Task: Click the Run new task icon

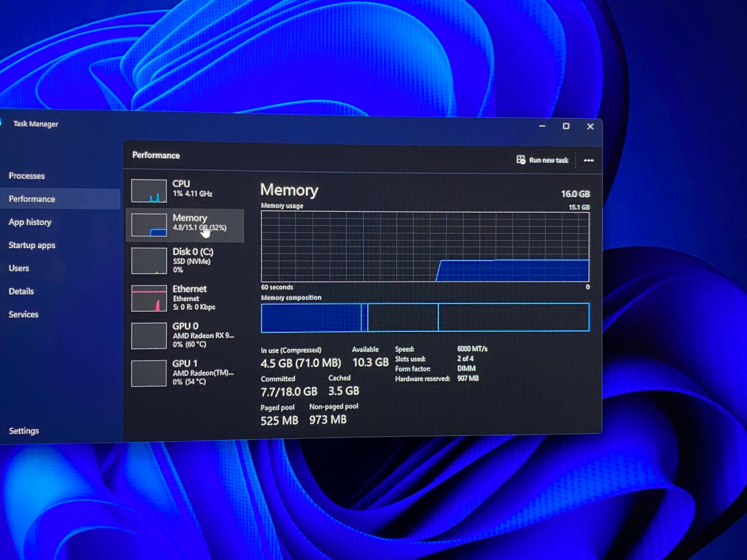Action: [x=521, y=160]
